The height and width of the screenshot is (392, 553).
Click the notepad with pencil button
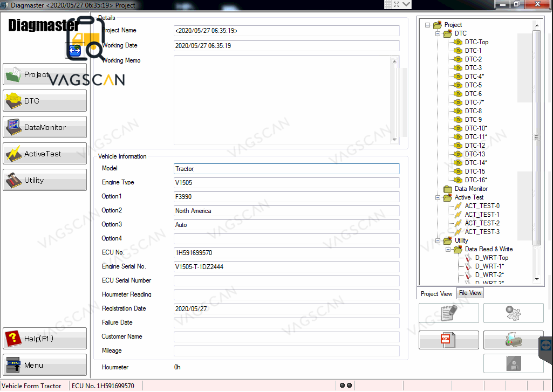pyautogui.click(x=448, y=313)
